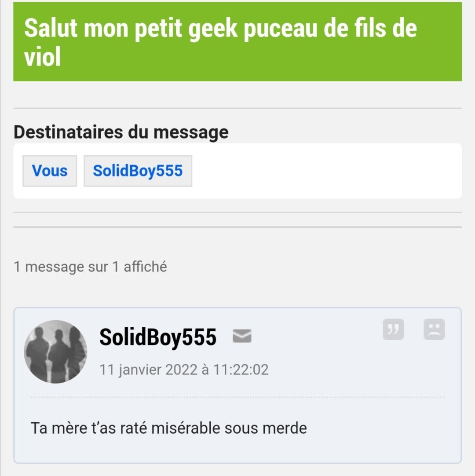Image resolution: width=475 pixels, height=476 pixels.
Task: Click the word "message" in the recipients heading
Action: [x=191, y=133]
